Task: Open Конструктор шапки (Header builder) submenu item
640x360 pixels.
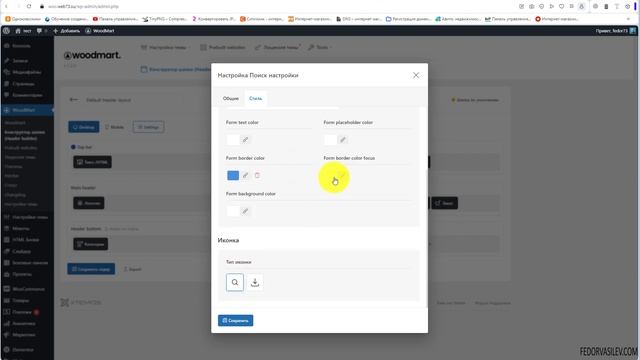Action: 24,136
